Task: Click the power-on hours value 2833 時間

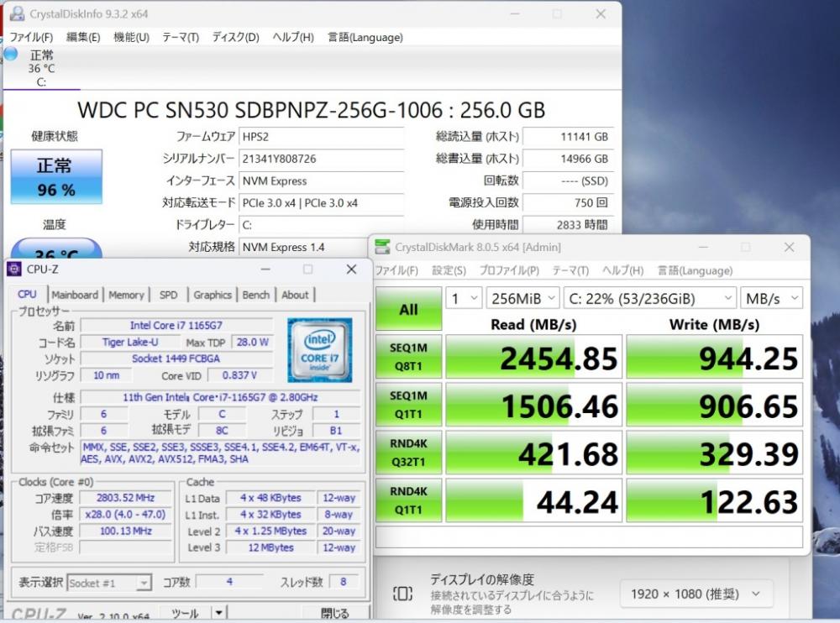Action: click(x=568, y=225)
